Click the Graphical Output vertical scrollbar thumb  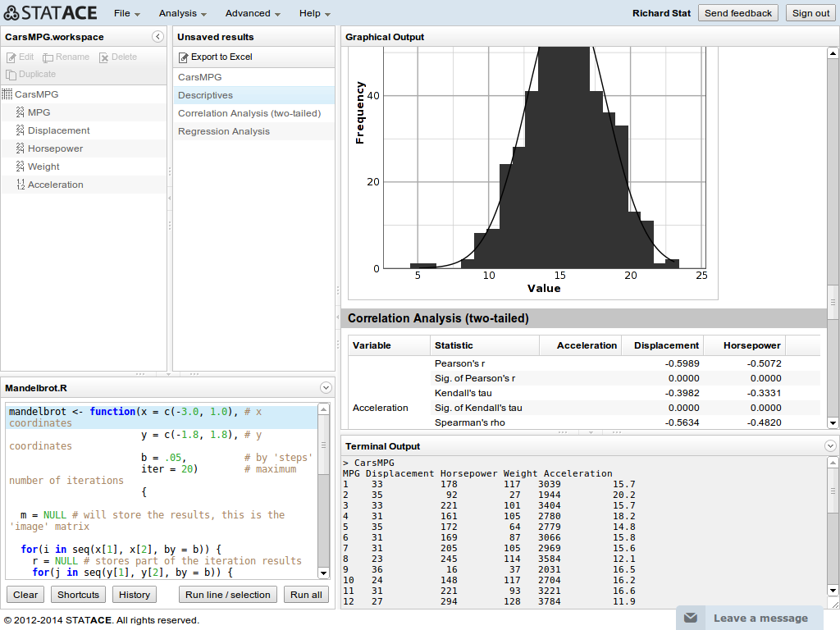click(833, 302)
